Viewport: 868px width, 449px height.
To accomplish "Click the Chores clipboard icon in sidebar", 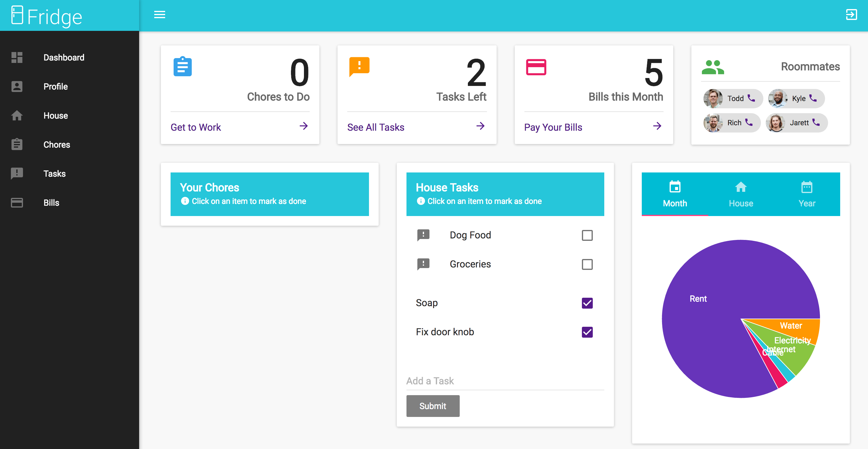I will pyautogui.click(x=17, y=145).
